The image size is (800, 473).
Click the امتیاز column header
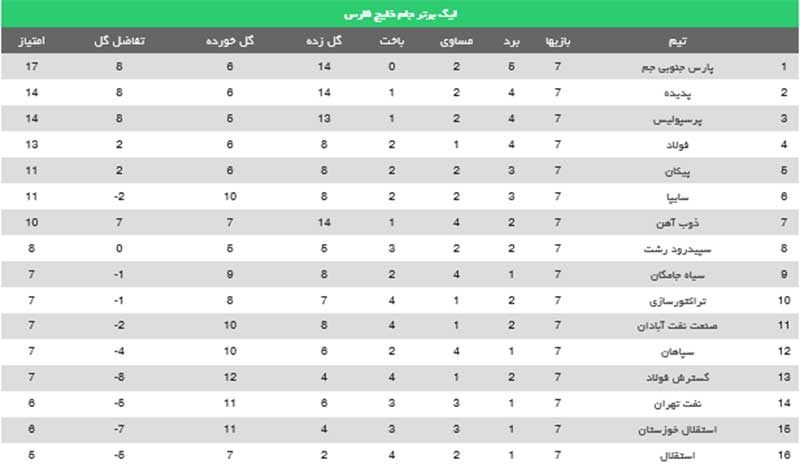tap(32, 41)
